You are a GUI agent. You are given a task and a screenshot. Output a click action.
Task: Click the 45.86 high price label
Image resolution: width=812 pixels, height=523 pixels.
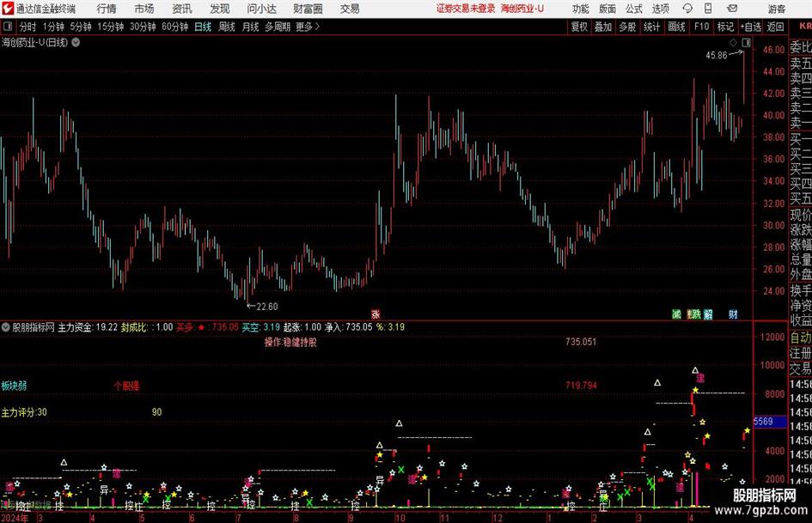coord(717,56)
